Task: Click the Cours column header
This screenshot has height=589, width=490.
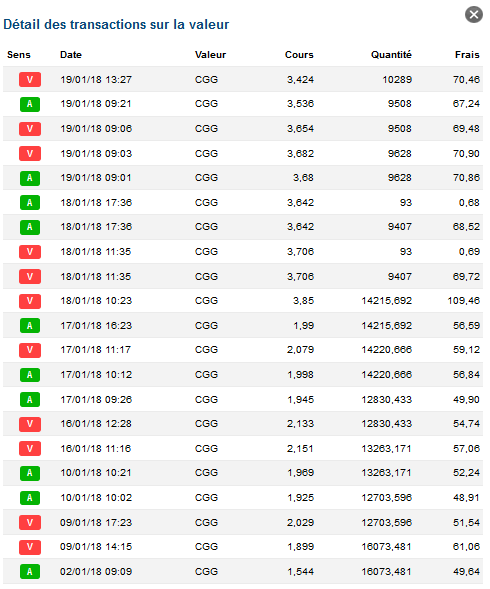Action: pyautogui.click(x=299, y=55)
